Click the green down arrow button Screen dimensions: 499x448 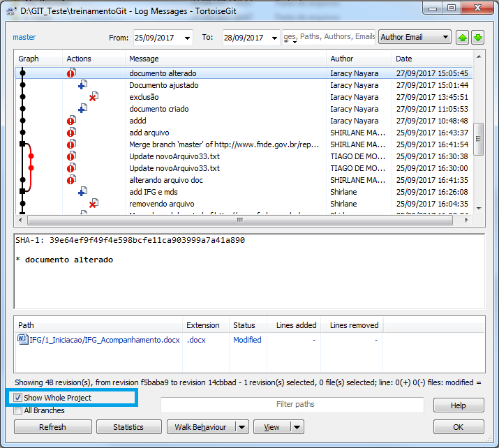[477, 38]
